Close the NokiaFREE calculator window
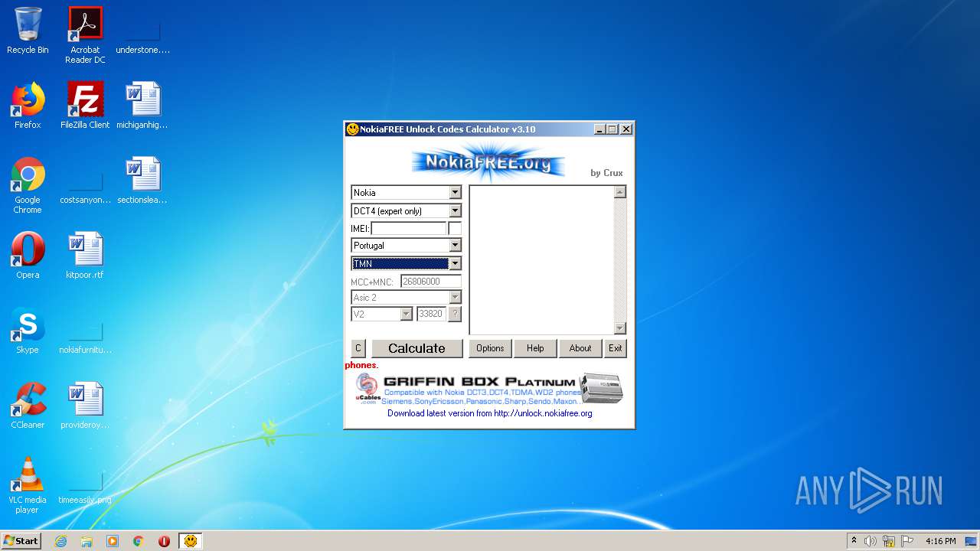This screenshot has width=980, height=551. (626, 129)
